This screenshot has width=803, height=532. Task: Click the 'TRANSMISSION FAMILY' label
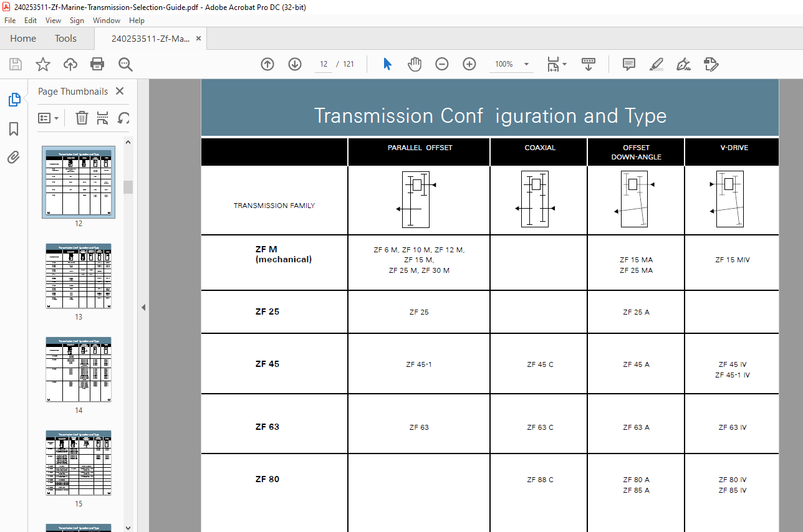274,206
